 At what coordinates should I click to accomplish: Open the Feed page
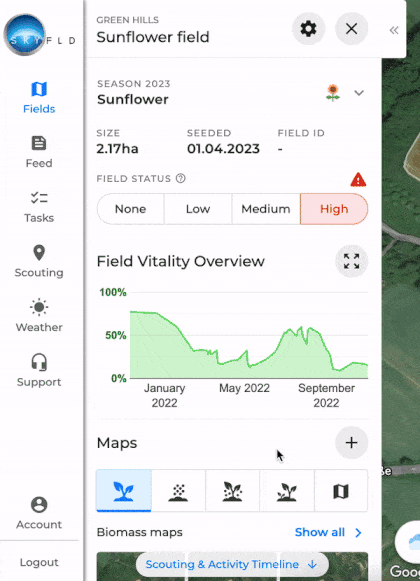pos(39,152)
